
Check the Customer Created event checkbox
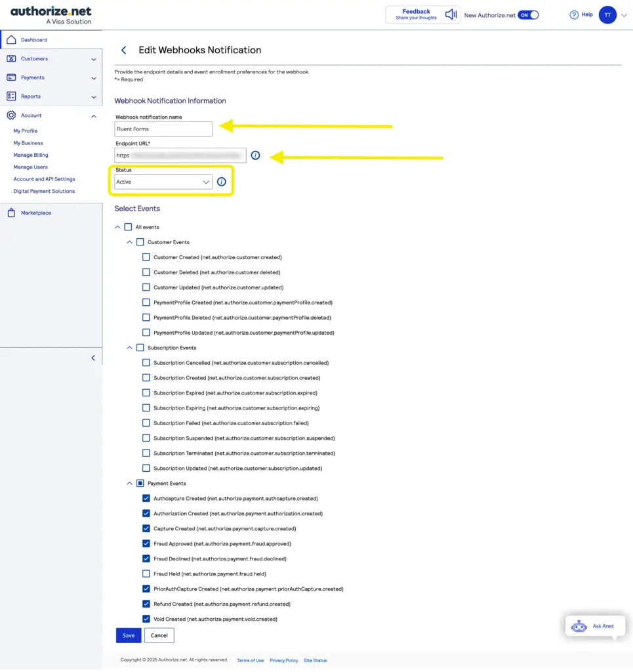point(146,257)
